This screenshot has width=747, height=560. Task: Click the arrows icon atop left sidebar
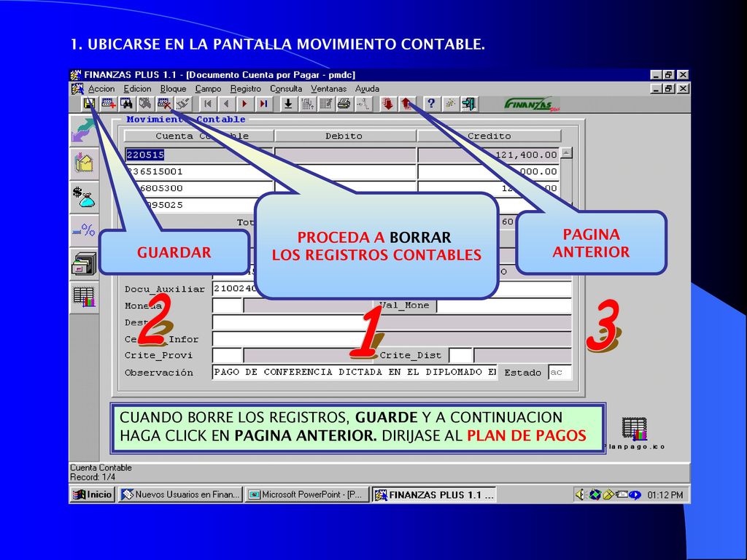[x=84, y=130]
